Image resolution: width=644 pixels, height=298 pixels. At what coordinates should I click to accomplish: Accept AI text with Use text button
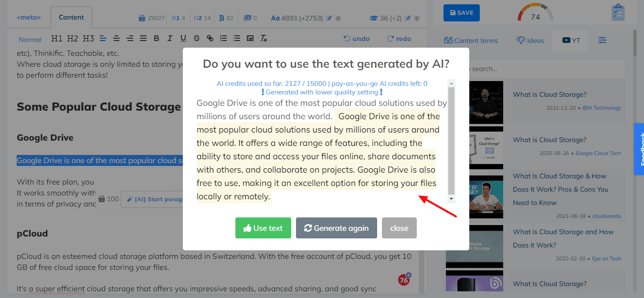click(263, 228)
